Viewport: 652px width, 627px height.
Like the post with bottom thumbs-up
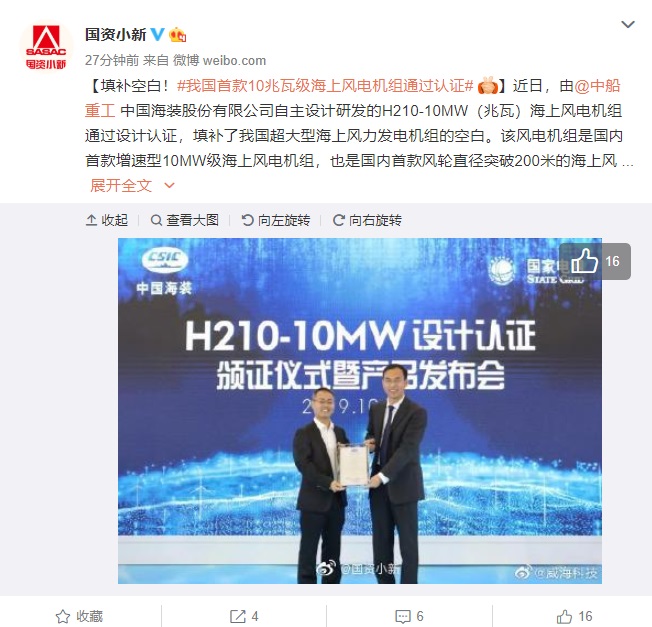[574, 616]
